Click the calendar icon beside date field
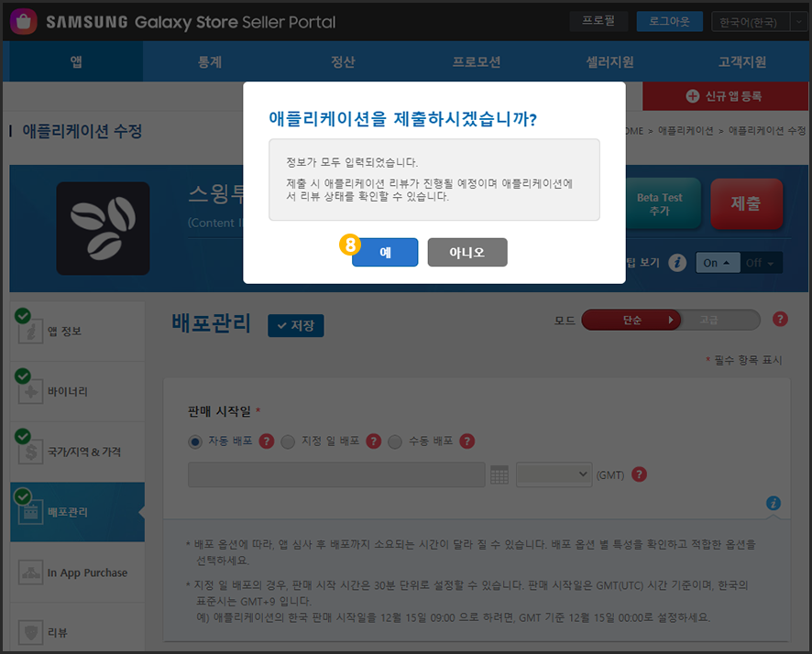This screenshot has height=654, width=812. pyautogui.click(x=499, y=474)
